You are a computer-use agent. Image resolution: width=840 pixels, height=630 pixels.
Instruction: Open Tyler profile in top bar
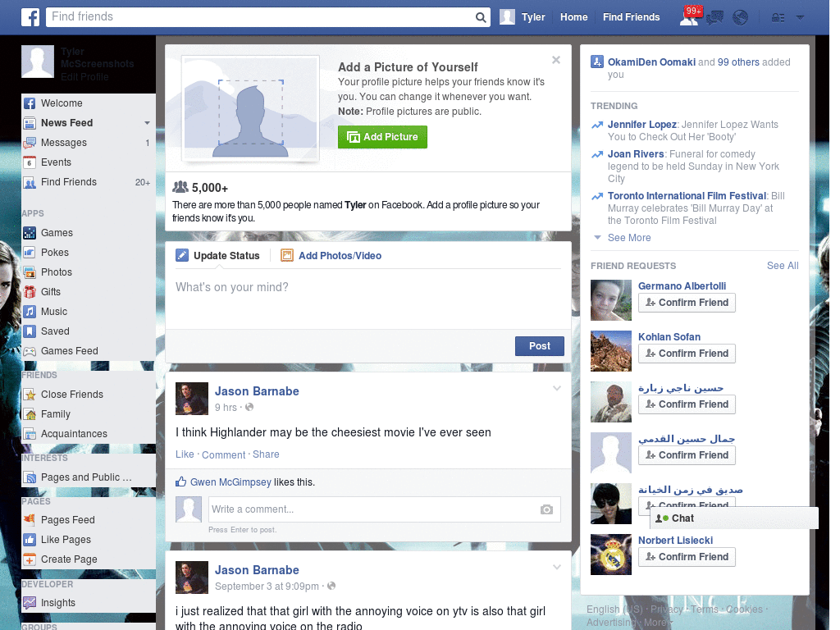[523, 17]
